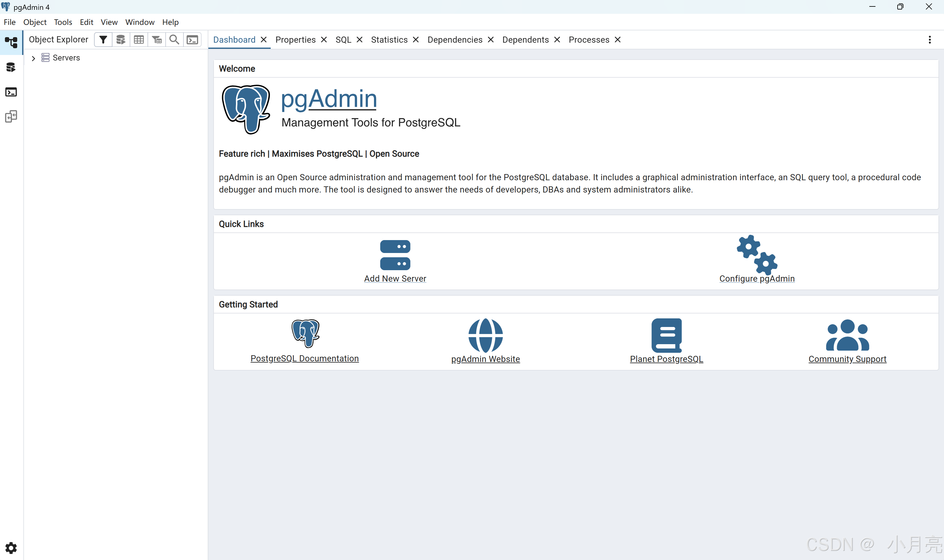
Task: Click the Configure pgAdmin link
Action: click(x=757, y=278)
